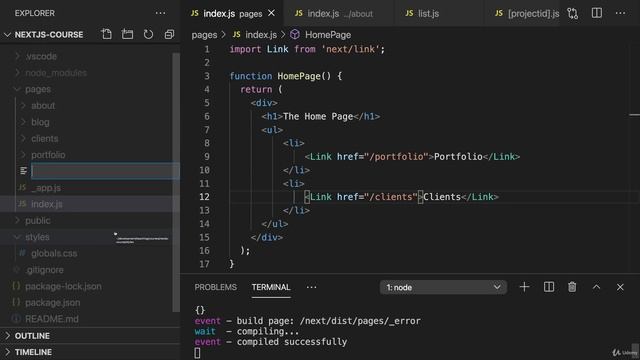
Task: Create a new terminal with plus icon
Action: (x=524, y=287)
